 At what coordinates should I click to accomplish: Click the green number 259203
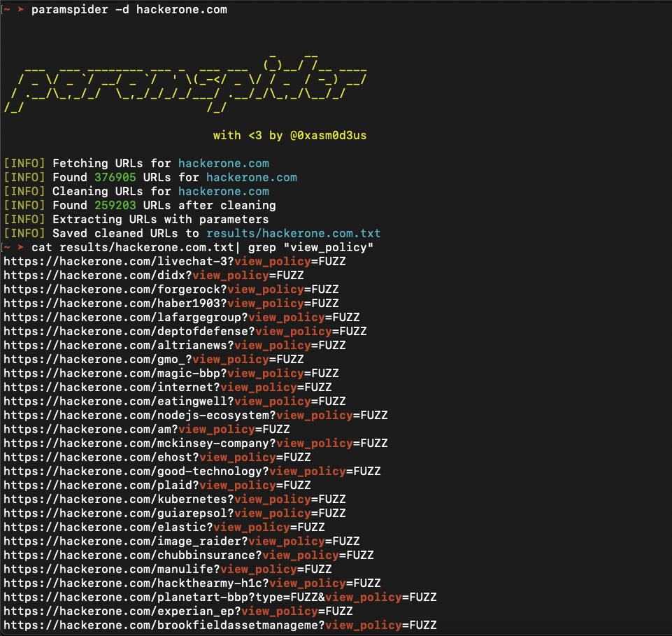115,206
